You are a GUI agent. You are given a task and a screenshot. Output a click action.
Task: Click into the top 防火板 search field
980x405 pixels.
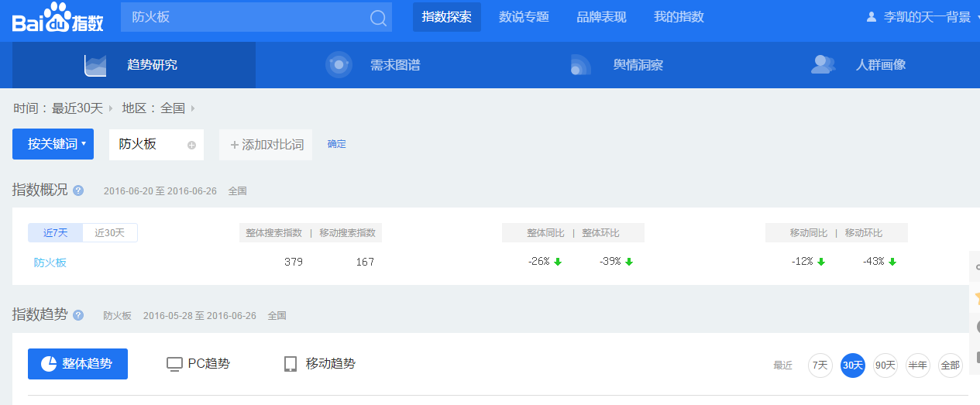(x=256, y=17)
